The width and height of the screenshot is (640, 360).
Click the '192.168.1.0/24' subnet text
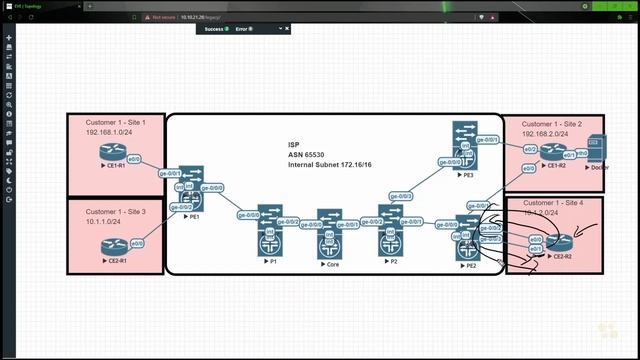(109, 132)
